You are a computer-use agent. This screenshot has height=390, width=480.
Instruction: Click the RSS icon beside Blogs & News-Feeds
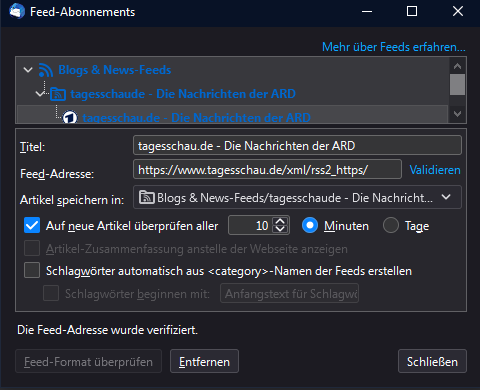[45, 70]
